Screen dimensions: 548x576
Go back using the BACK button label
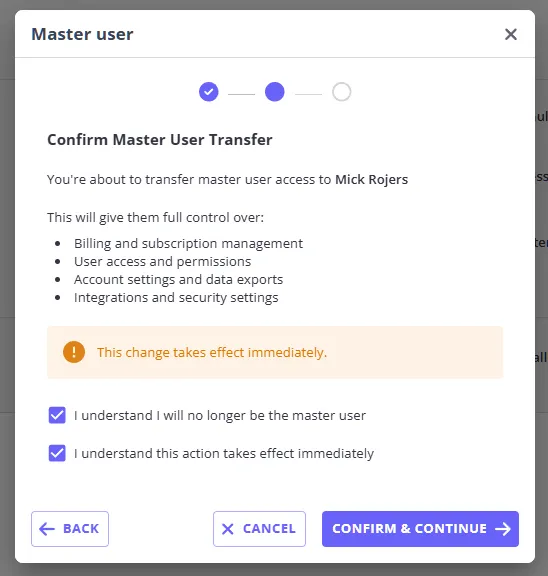(81, 529)
